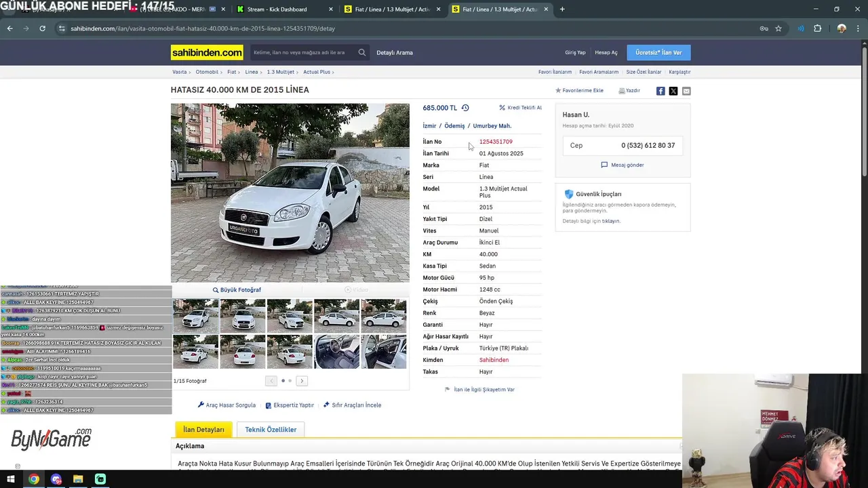
Task: Click the browser back arrow
Action: (x=9, y=28)
